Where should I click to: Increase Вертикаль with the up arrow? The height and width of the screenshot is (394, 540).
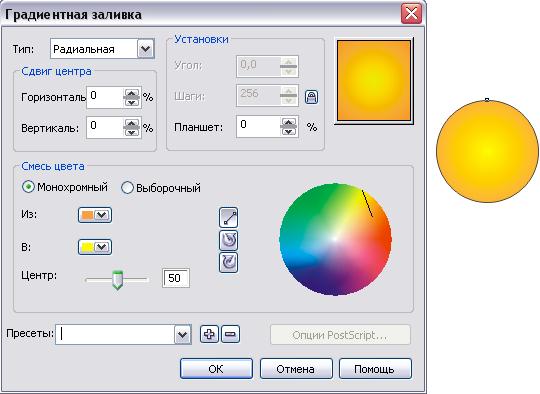pos(132,123)
